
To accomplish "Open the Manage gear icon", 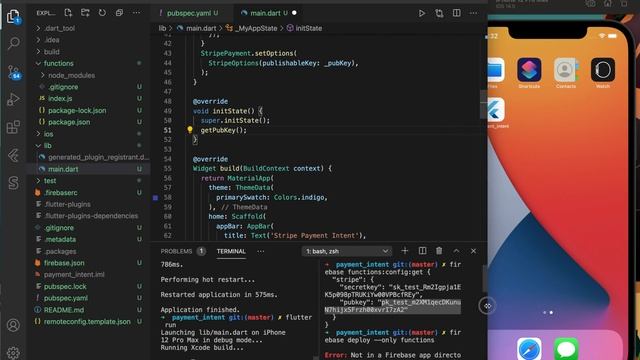I will click(13, 353).
